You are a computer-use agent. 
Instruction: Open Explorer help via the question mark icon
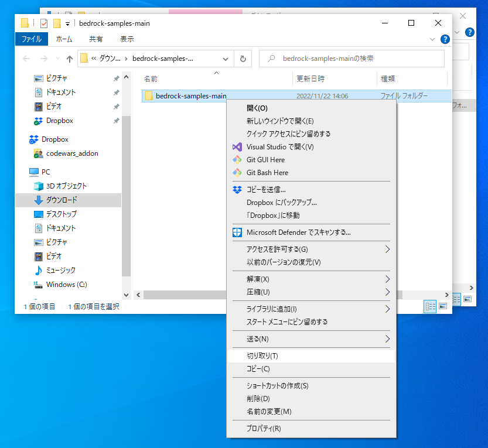point(445,39)
